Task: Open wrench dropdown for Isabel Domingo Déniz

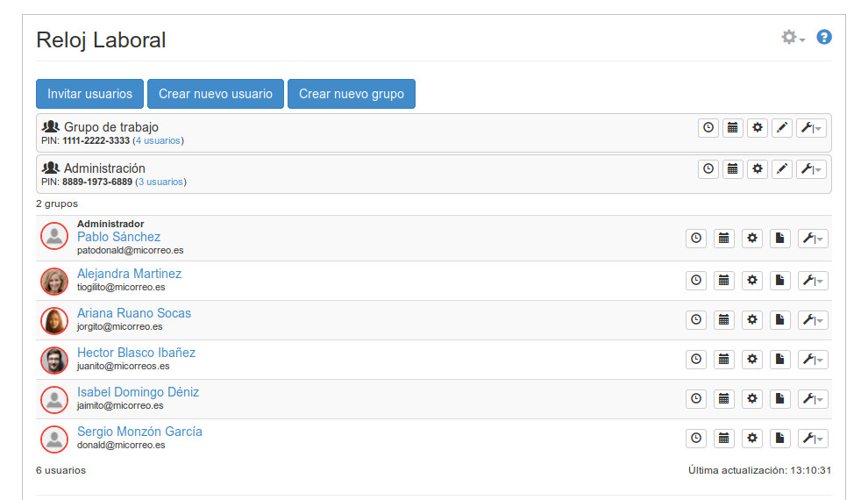Action: click(x=813, y=399)
